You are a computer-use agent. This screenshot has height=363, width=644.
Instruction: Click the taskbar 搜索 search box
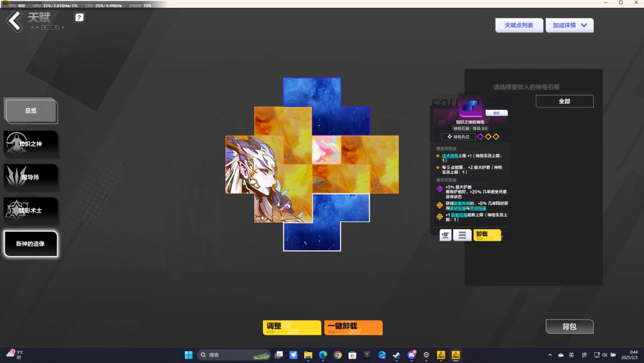[233, 355]
